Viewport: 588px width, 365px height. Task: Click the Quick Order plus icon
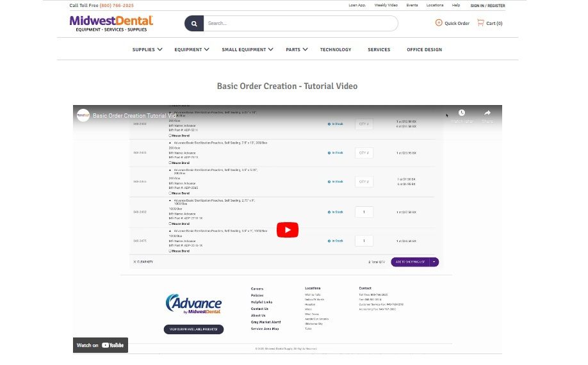439,22
